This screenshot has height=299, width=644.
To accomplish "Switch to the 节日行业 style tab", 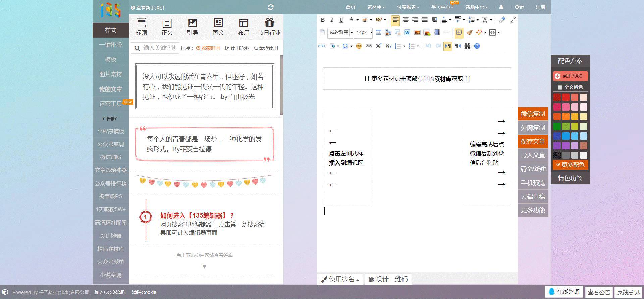I will 269,27.
